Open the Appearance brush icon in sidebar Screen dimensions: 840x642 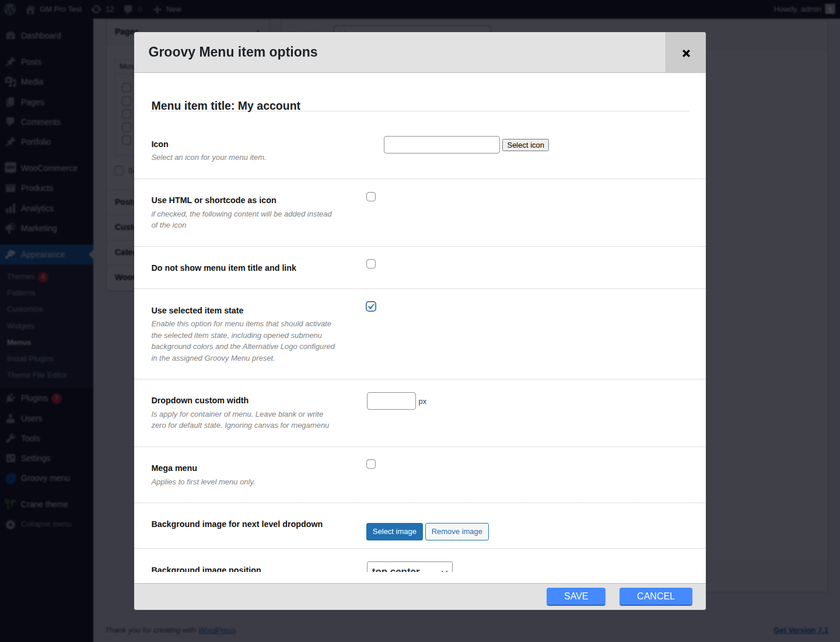[x=10, y=254]
